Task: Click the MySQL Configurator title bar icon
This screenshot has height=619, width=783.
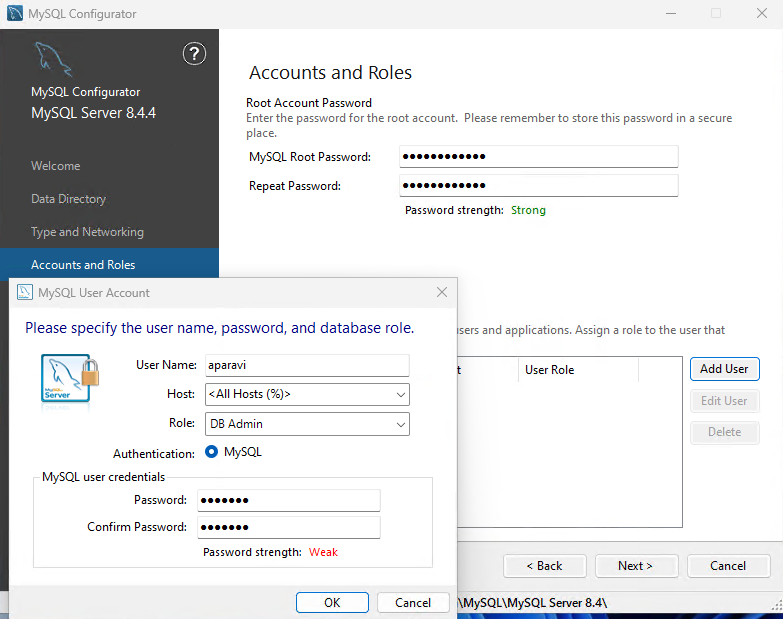Action: [x=15, y=13]
